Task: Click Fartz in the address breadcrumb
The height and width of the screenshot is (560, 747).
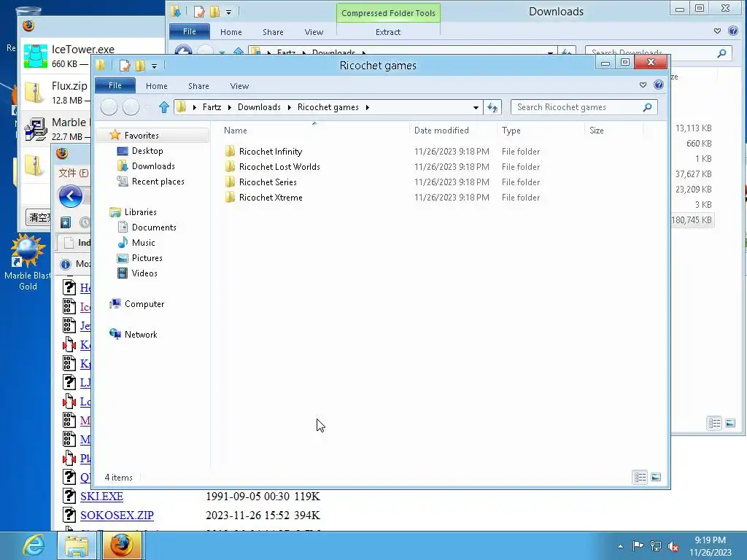Action: click(212, 107)
